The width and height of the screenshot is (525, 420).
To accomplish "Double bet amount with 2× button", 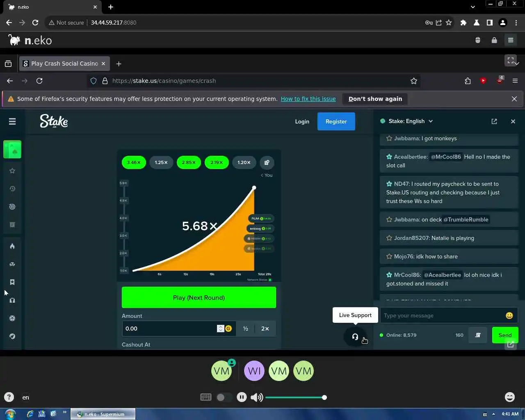I will pyautogui.click(x=265, y=329).
